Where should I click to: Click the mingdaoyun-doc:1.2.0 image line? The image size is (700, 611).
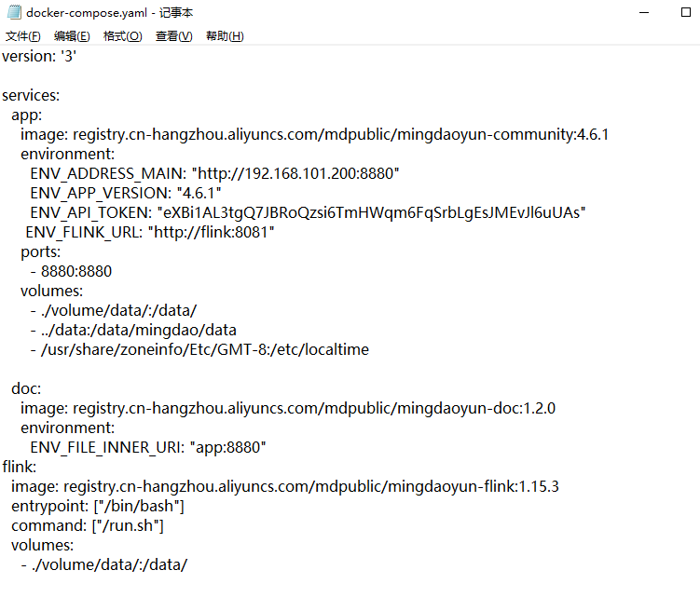point(288,409)
